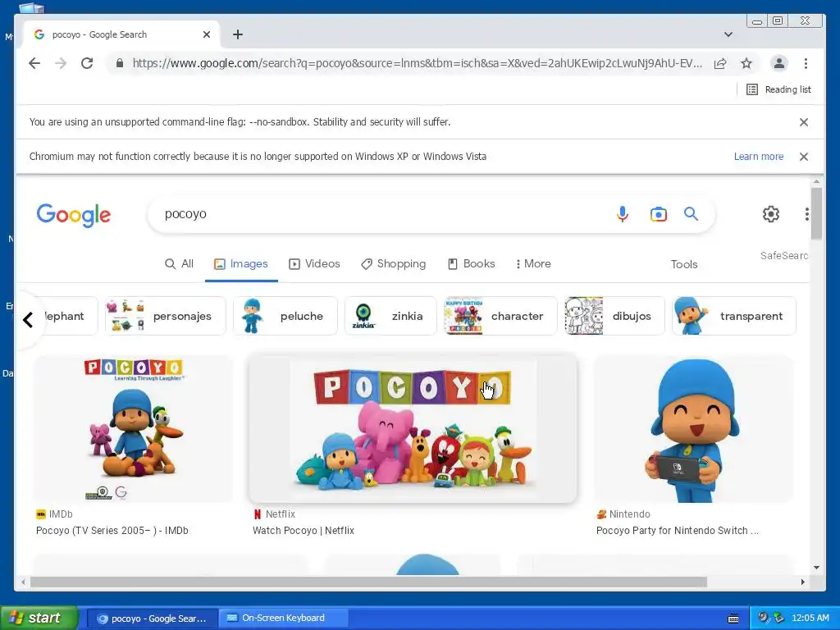Switch to the Books tab

[x=472, y=263]
